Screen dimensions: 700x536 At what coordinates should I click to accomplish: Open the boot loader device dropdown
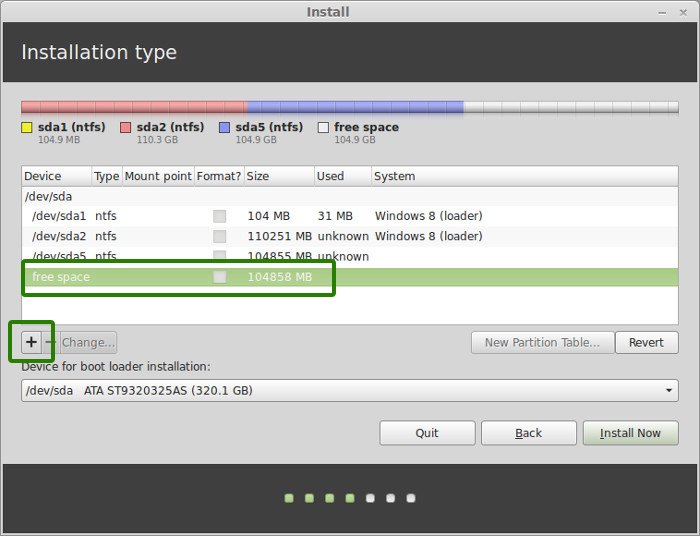tap(349, 390)
